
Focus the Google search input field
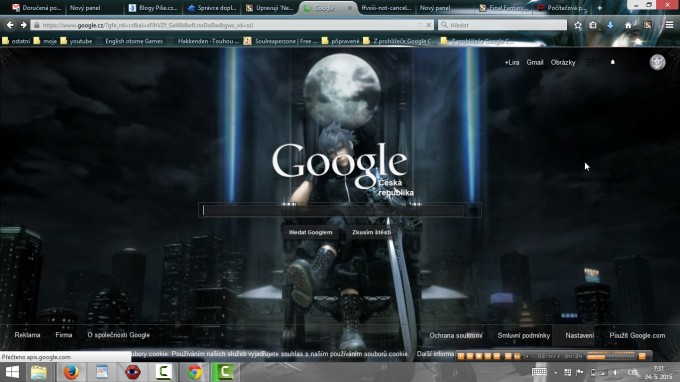(x=332, y=211)
